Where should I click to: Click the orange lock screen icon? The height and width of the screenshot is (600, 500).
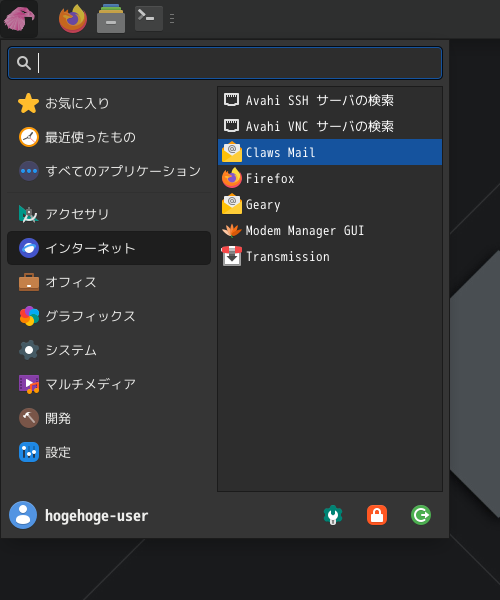pyautogui.click(x=377, y=515)
